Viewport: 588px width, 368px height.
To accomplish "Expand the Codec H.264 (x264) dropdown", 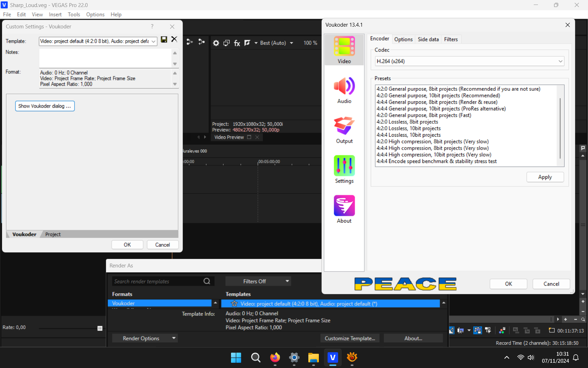I will 469,61.
